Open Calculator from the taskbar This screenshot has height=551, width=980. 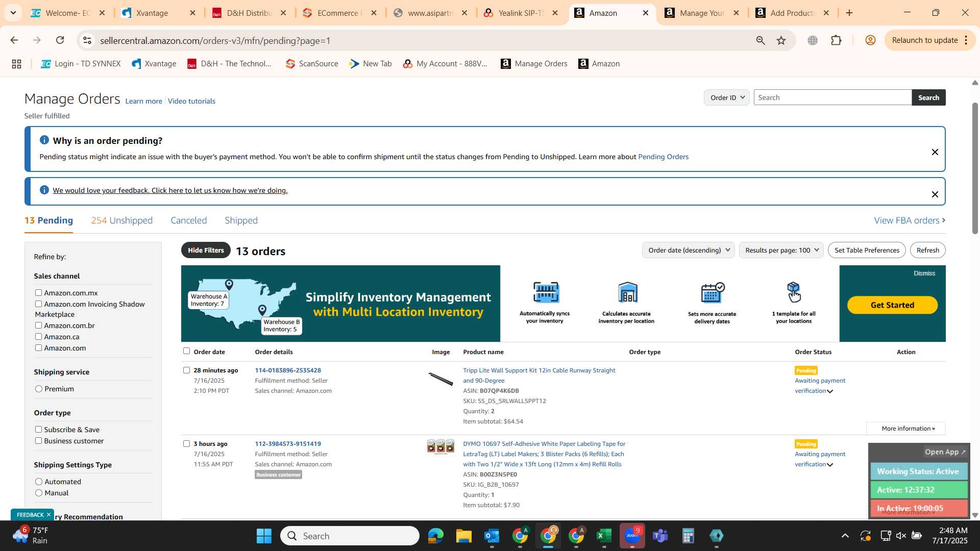coord(689,536)
